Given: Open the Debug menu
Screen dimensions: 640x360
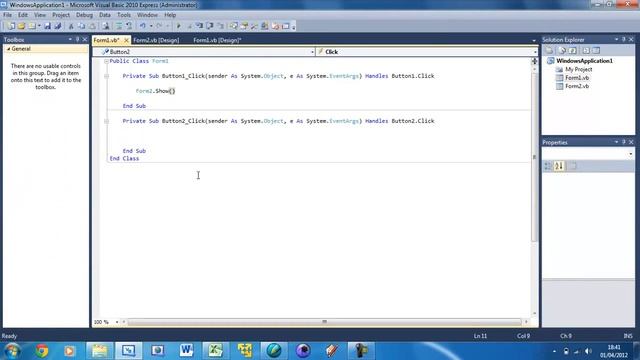Looking at the screenshot, I should coord(84,15).
